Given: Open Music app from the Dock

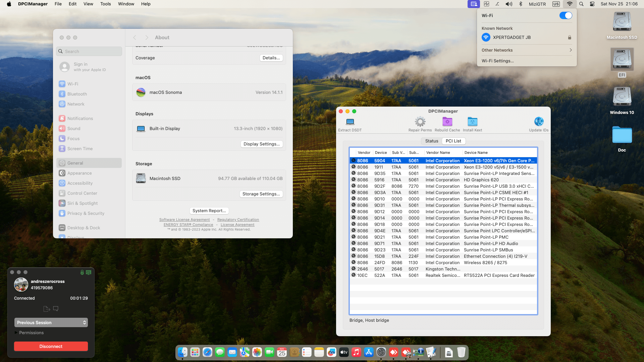Looking at the screenshot, I should click(x=356, y=352).
